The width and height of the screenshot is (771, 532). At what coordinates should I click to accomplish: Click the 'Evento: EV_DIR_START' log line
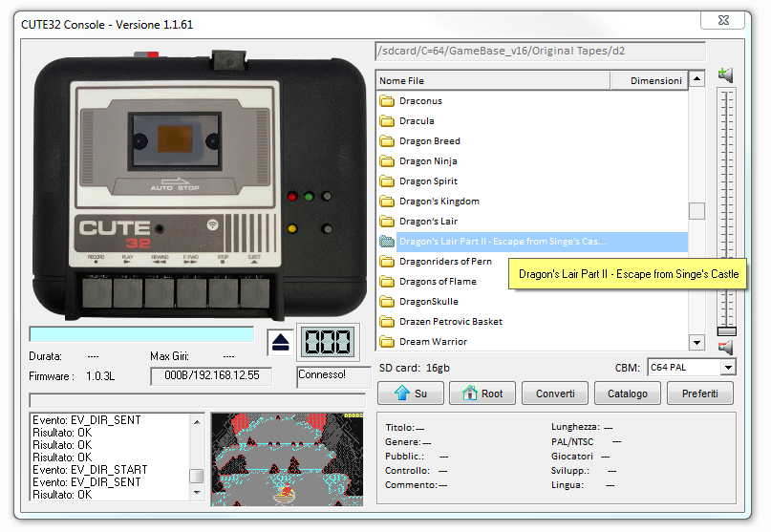[90, 470]
